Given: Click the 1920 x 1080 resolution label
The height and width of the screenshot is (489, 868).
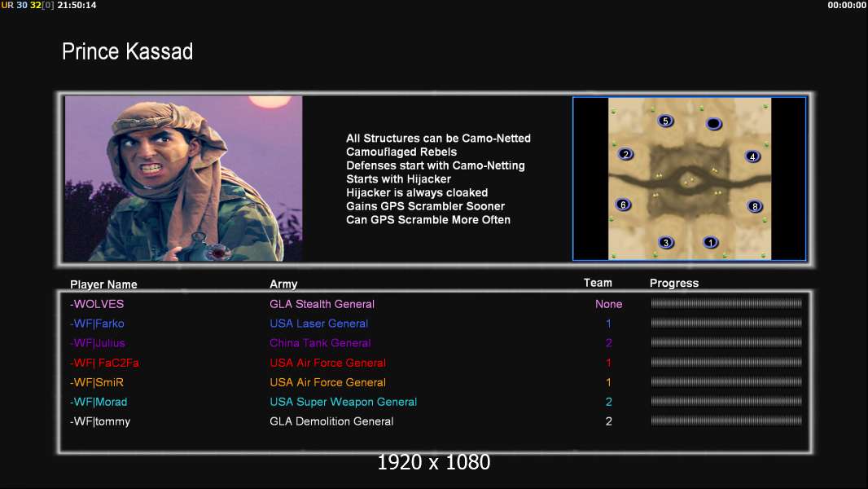Looking at the screenshot, I should (434, 462).
